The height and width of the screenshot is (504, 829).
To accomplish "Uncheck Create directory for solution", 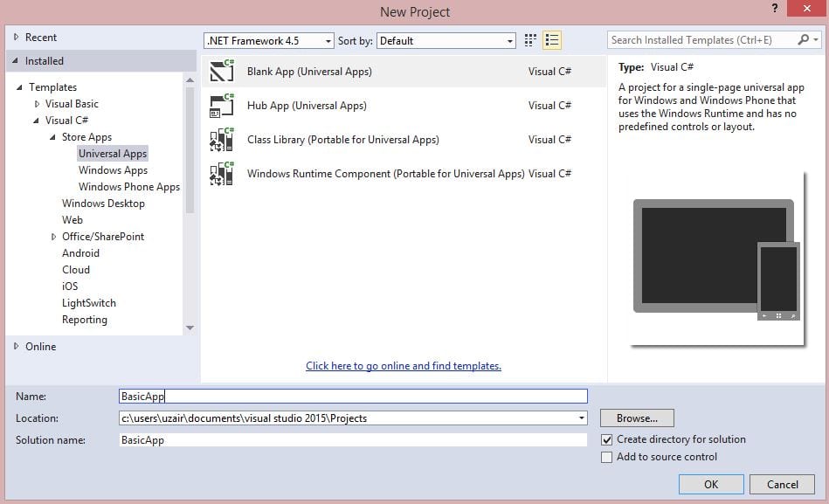I will (607, 439).
